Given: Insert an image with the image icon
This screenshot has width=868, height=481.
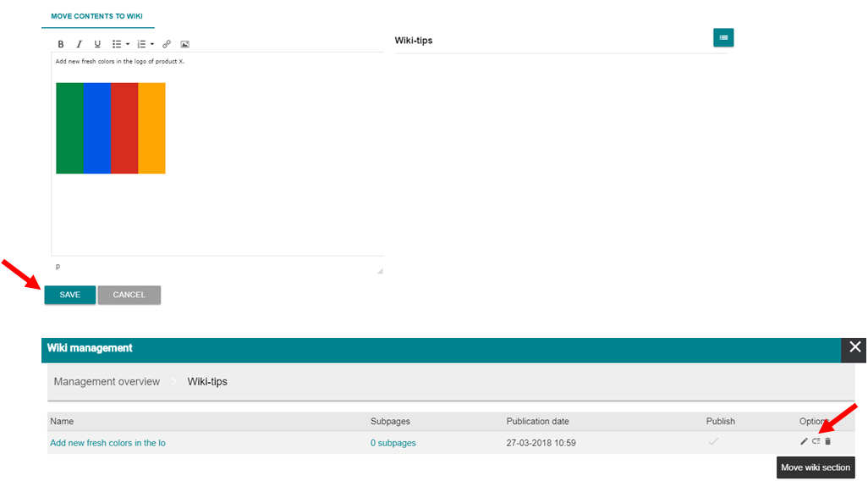Looking at the screenshot, I should (x=185, y=44).
